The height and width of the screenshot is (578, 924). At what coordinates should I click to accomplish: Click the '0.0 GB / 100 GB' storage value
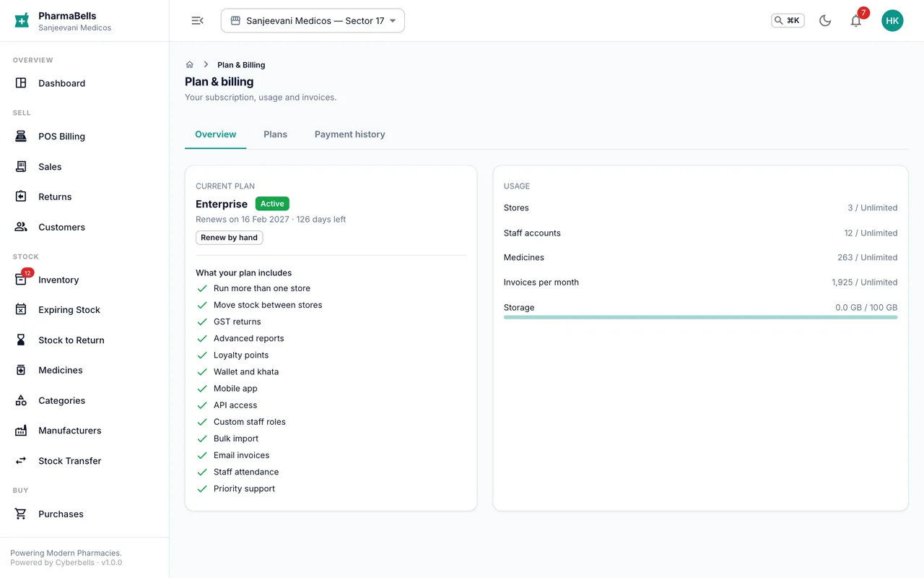(x=866, y=308)
